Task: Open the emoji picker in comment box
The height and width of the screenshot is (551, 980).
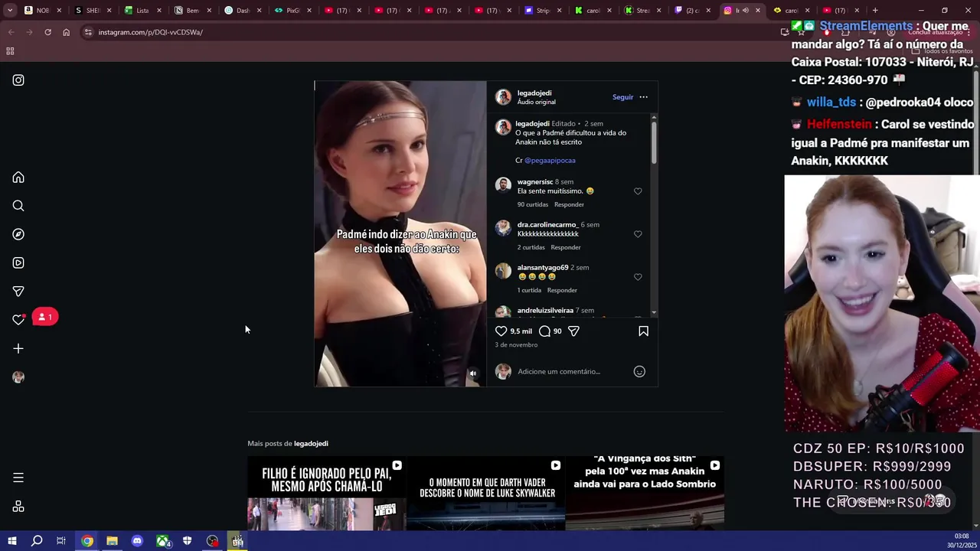Action: 639,371
